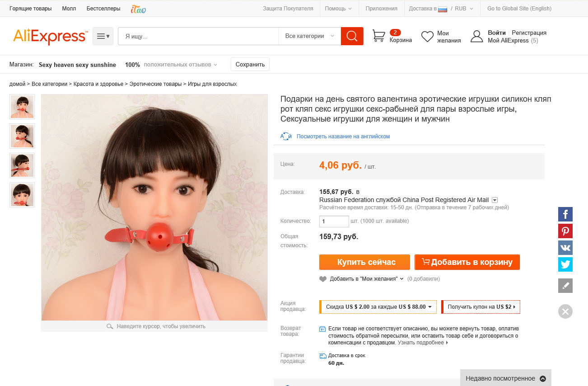This screenshot has height=386, width=588.
Task: Click Купить сейчас button
Action: point(364,262)
